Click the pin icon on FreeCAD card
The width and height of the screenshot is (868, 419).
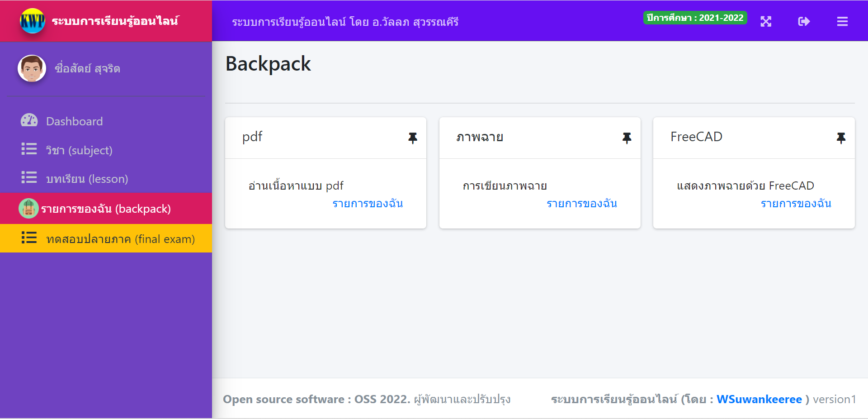coord(841,138)
